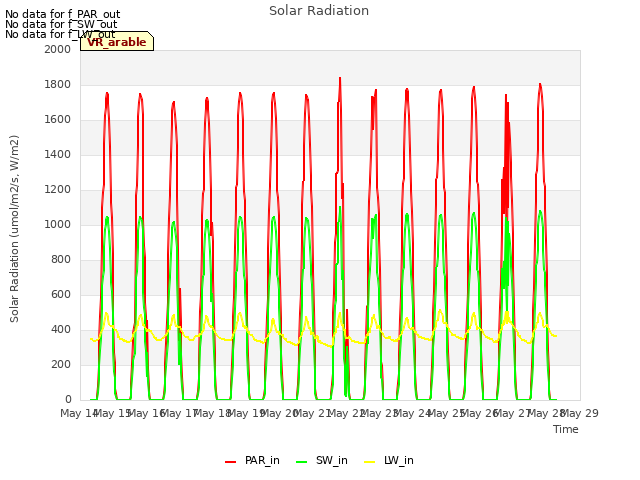Click the y-axis tick label 400

click(x=61, y=329)
